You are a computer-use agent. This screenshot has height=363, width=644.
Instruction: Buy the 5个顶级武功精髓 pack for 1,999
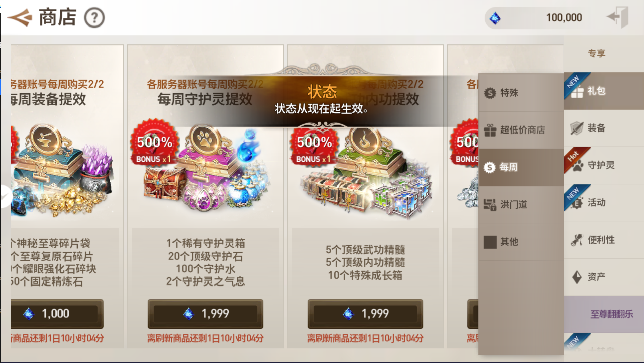click(365, 314)
